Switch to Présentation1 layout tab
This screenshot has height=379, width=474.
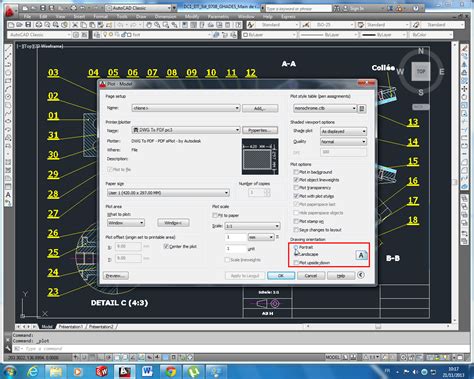click(x=70, y=327)
